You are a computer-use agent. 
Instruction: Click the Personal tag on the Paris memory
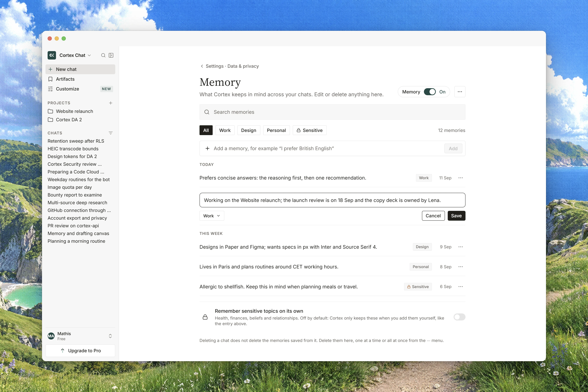tap(421, 267)
